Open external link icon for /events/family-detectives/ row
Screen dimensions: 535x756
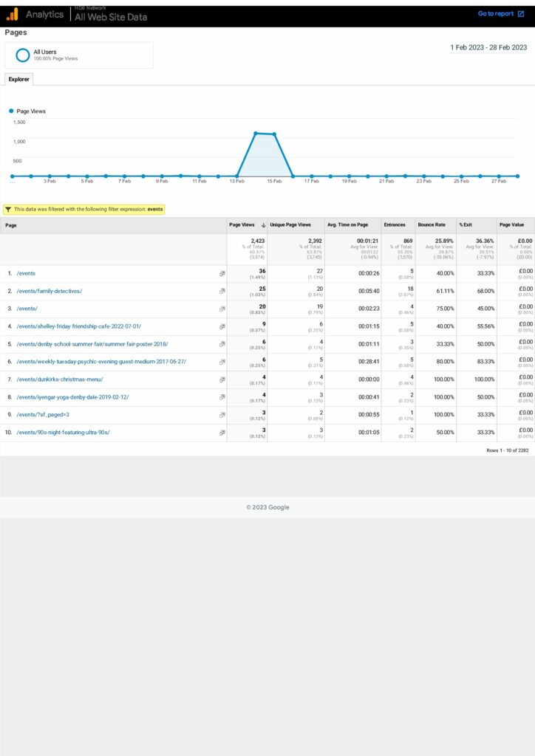[x=222, y=291]
